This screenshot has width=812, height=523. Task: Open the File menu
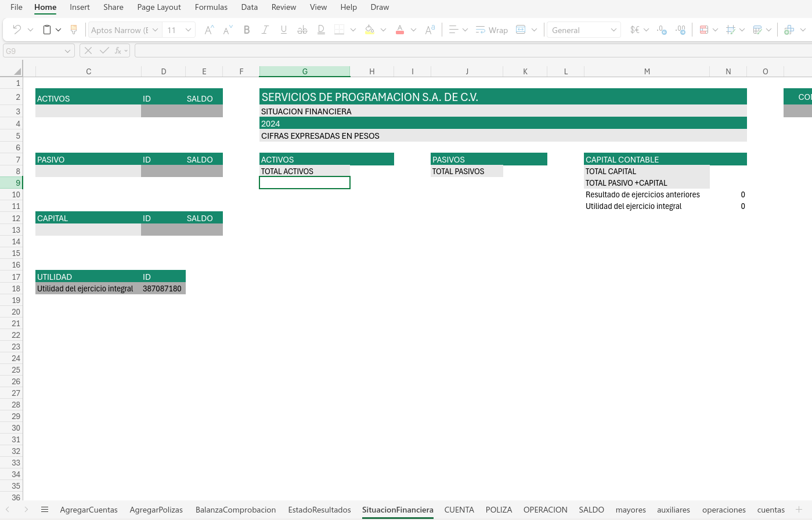pos(16,7)
